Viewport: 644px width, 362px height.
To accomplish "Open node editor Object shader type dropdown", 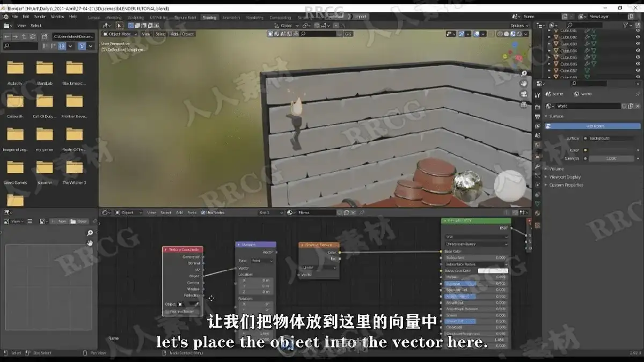I will (129, 212).
